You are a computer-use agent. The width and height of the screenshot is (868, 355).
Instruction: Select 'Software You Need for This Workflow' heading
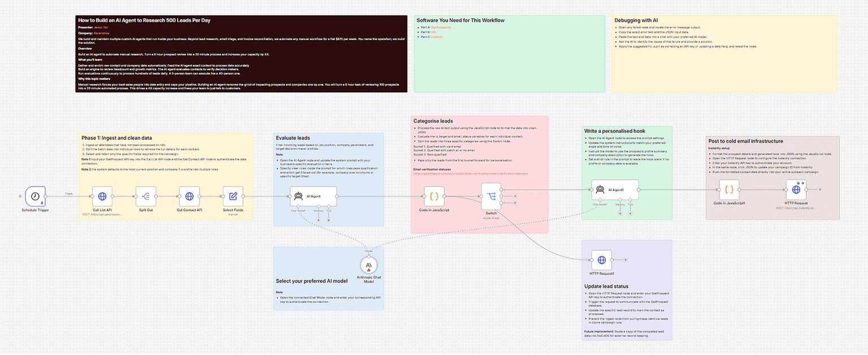[x=461, y=20]
